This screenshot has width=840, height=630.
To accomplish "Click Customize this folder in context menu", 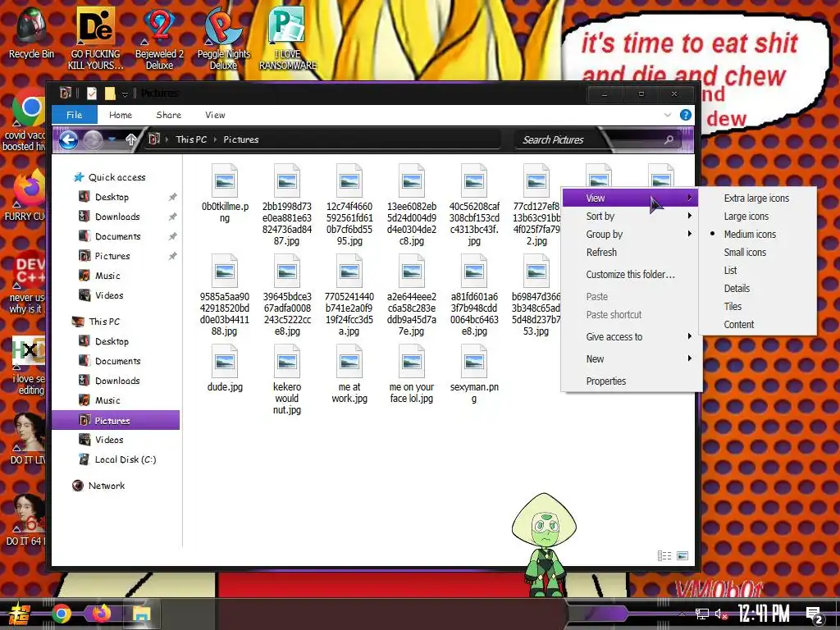I will tap(631, 274).
